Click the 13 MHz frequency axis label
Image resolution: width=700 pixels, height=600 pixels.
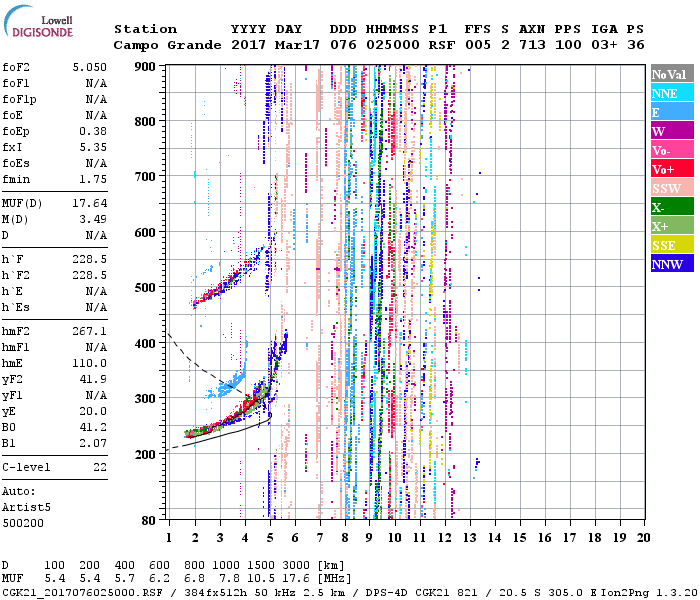click(x=469, y=538)
